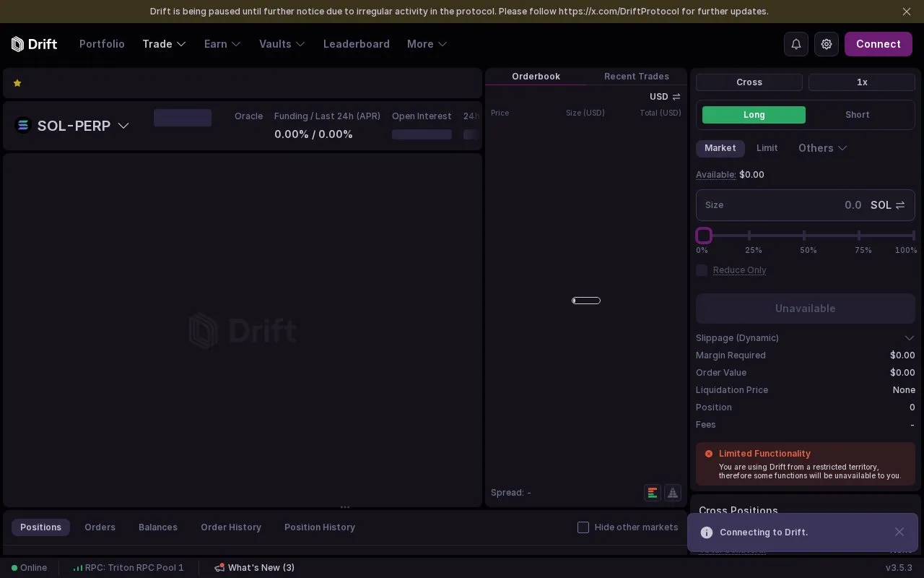Select the Short side

tap(858, 115)
